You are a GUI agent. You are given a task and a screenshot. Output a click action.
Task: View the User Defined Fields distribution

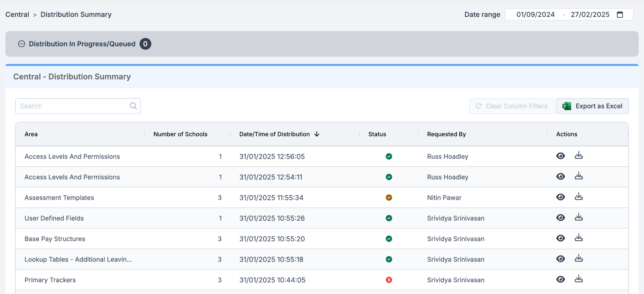[x=561, y=218]
